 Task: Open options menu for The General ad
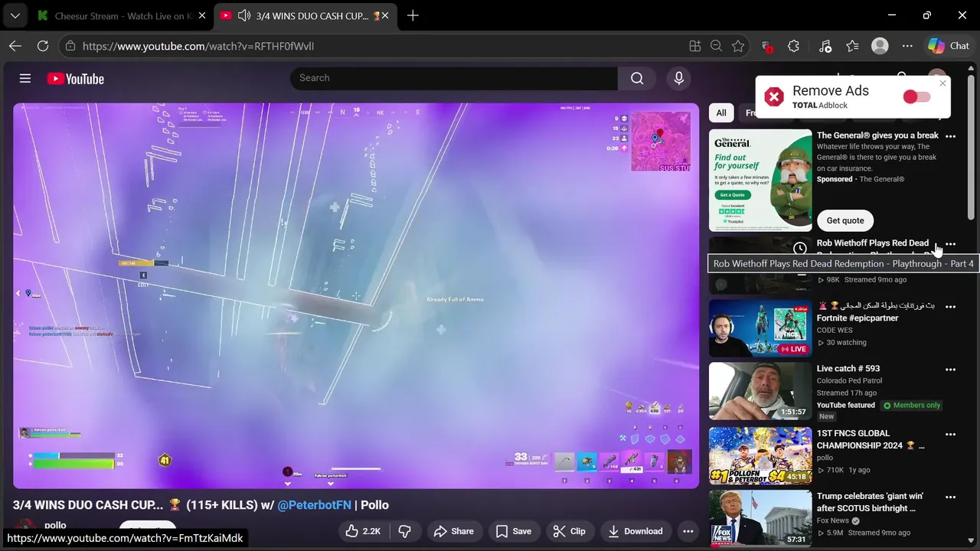click(950, 136)
